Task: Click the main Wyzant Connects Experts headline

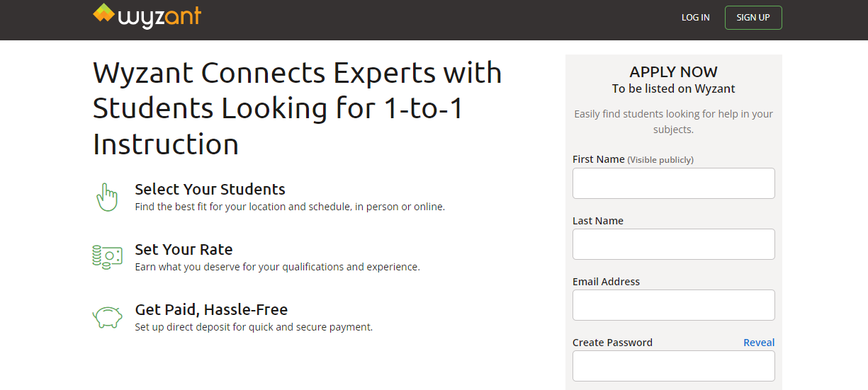Action: point(297,108)
